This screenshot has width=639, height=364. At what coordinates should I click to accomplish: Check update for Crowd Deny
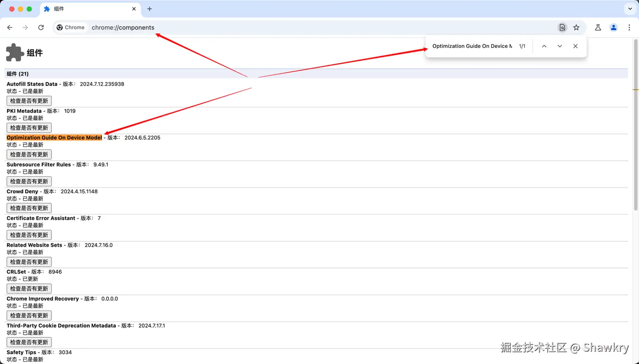[x=29, y=208]
